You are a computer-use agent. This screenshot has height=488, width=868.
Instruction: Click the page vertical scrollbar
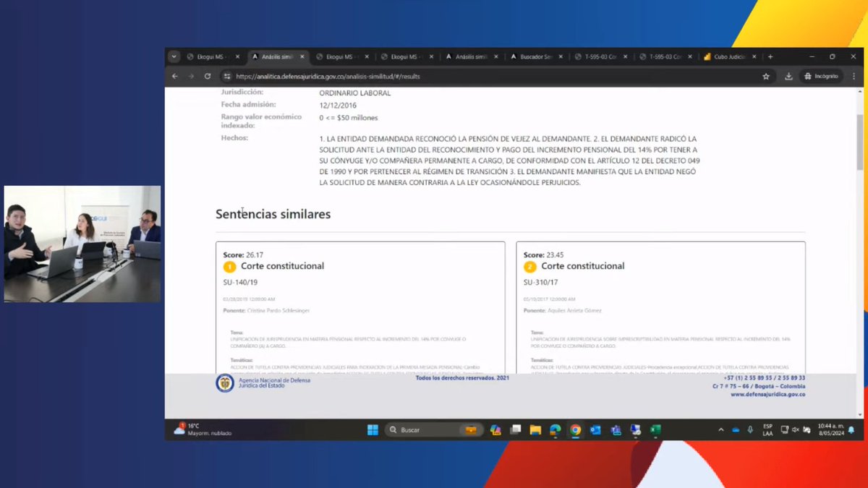click(859, 142)
